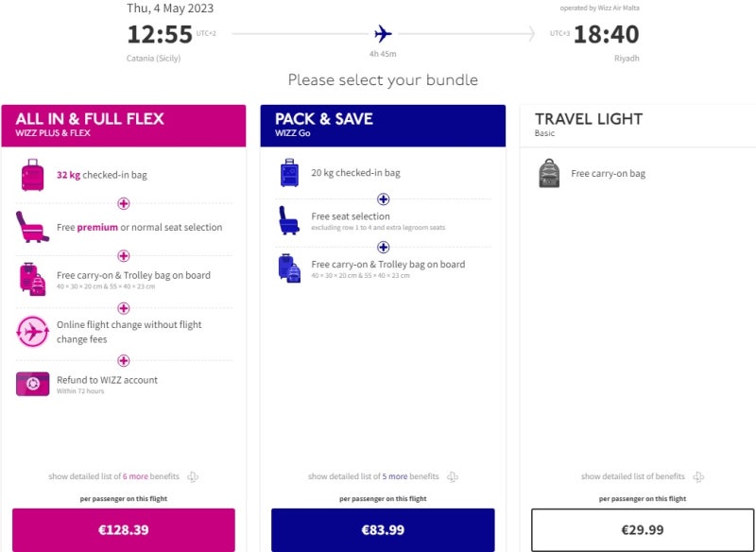
Task: Click the premium seat selection icon
Action: pyautogui.click(x=32, y=227)
